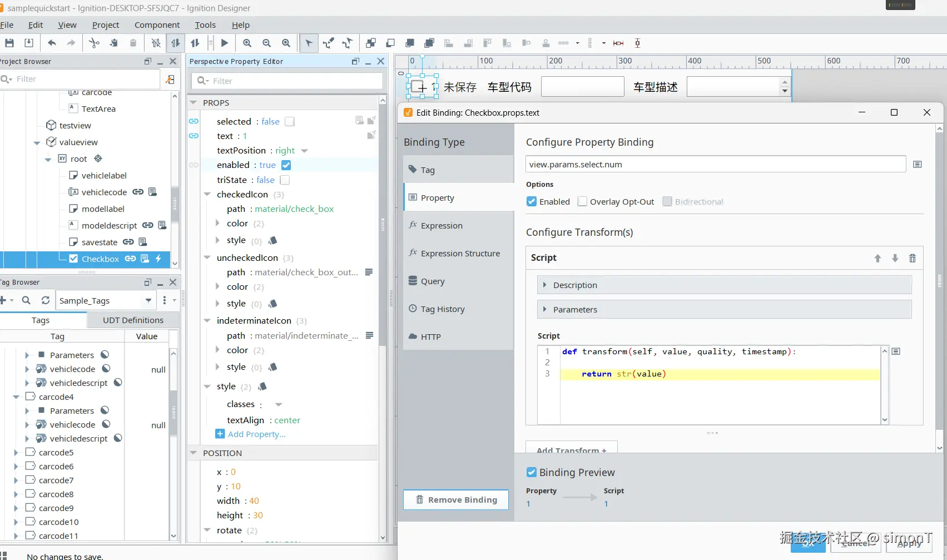Expand the Description section

pos(724,285)
